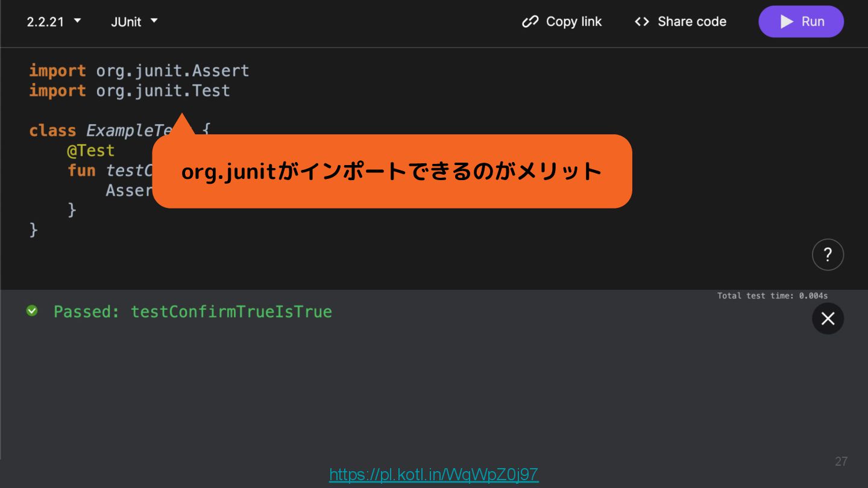The height and width of the screenshot is (488, 868).
Task: Click the Passed: testConfirmTrueIsTrue result line
Action: tap(193, 311)
